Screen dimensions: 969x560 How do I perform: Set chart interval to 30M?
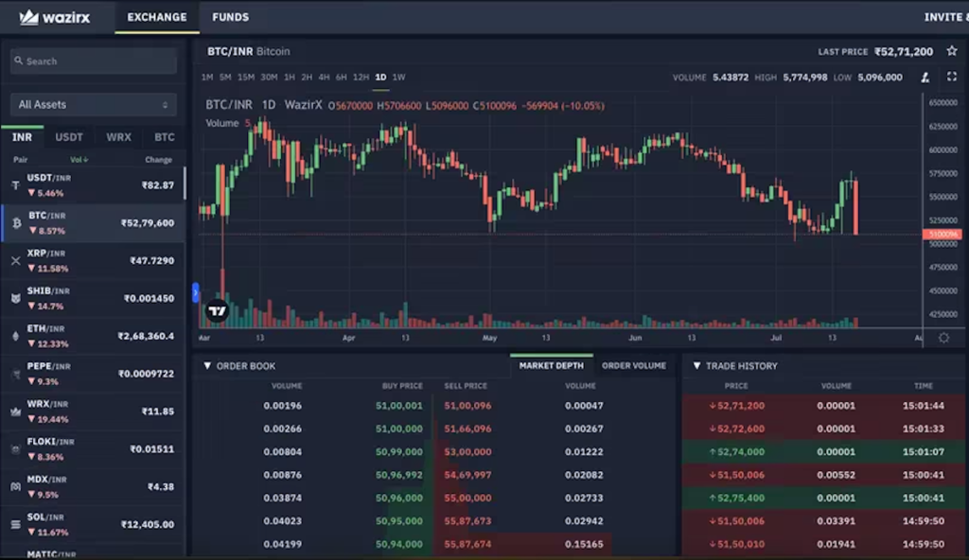click(x=269, y=78)
